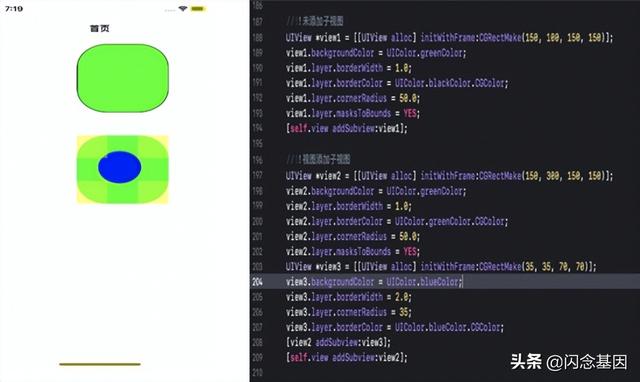Click the comment on line 187
The image size is (640, 382).
(x=314, y=21)
